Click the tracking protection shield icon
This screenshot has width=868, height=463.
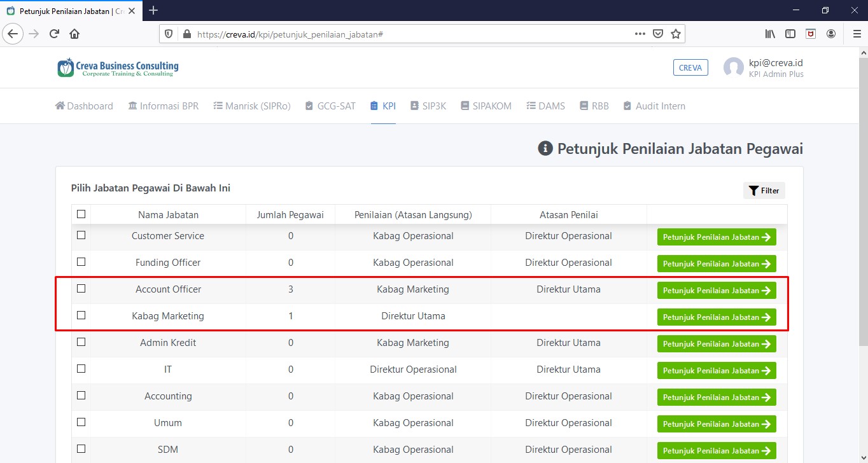point(169,34)
